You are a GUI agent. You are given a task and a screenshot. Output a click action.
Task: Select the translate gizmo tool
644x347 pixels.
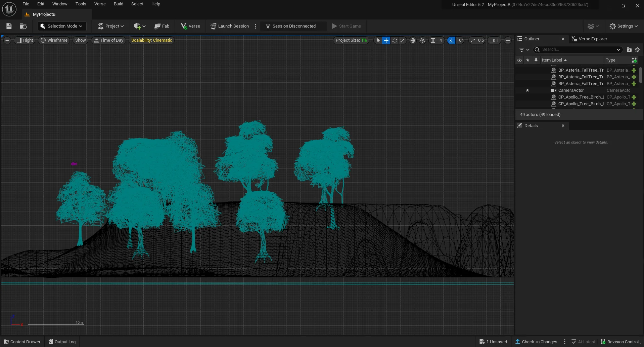386,40
